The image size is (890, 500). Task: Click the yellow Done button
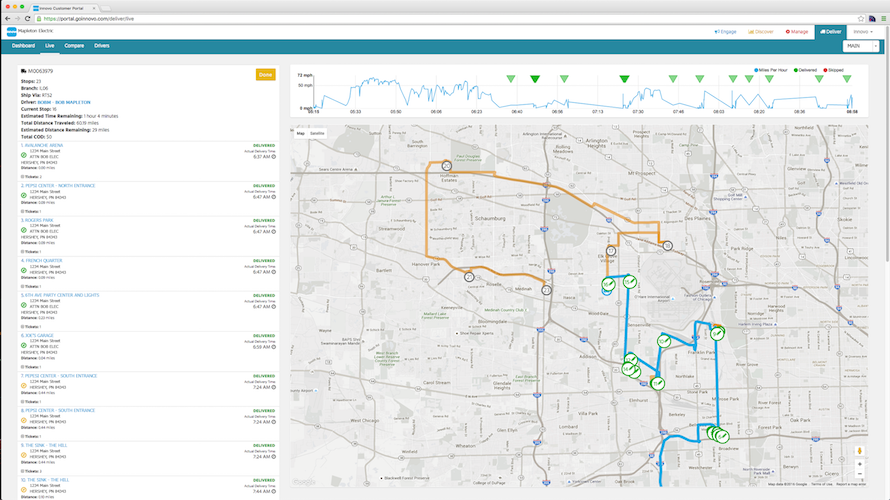[265, 74]
